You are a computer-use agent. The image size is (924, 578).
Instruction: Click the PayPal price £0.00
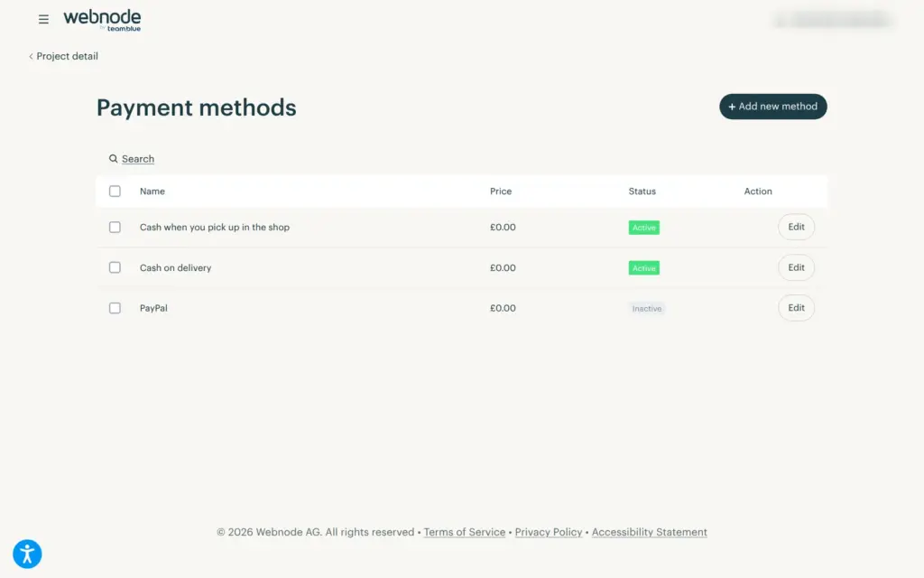(503, 308)
